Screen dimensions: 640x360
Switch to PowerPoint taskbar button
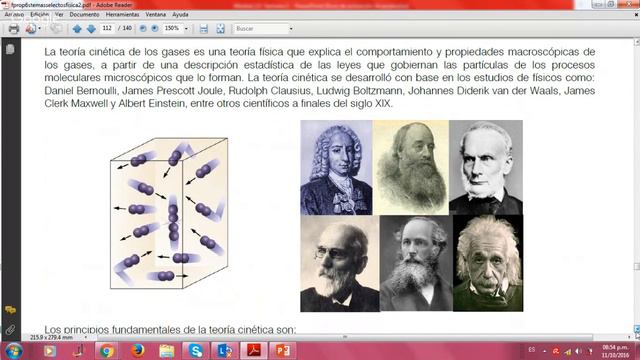(283, 351)
